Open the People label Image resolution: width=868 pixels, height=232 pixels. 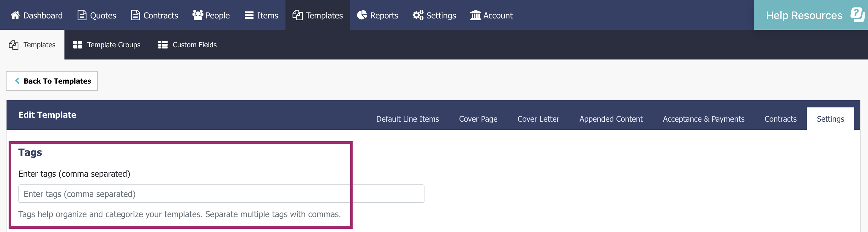tap(218, 15)
